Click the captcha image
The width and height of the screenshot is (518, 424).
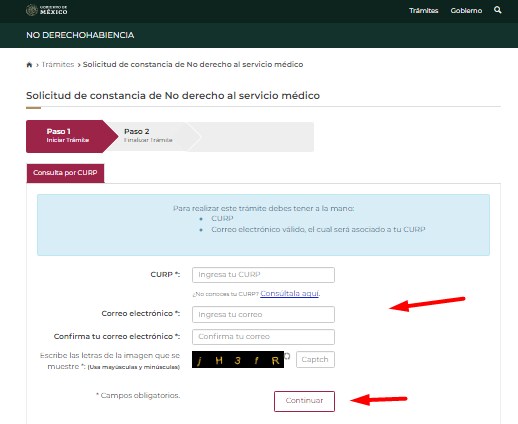238,360
